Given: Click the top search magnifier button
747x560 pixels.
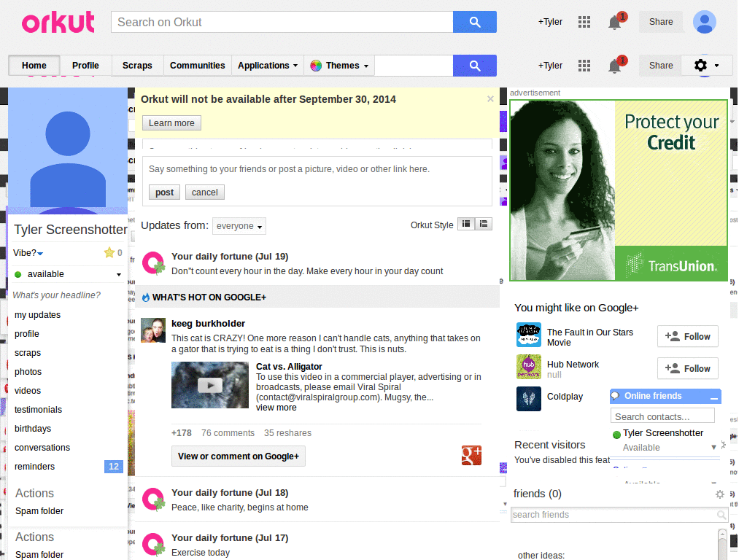Looking at the screenshot, I should [474, 22].
